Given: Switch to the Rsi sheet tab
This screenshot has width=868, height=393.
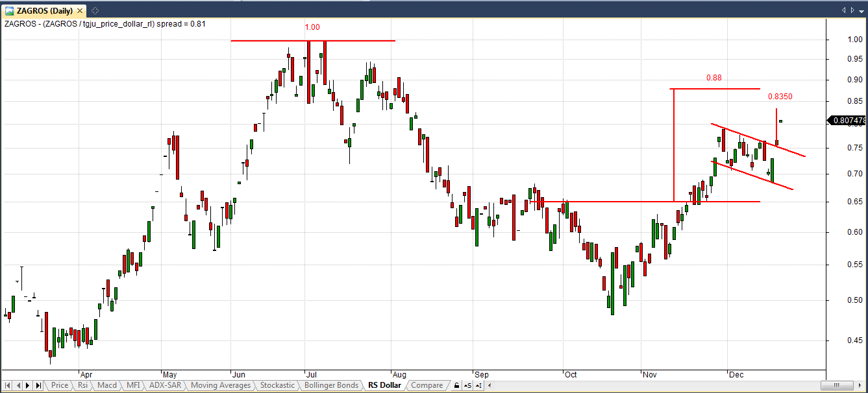Looking at the screenshot, I should [82, 385].
